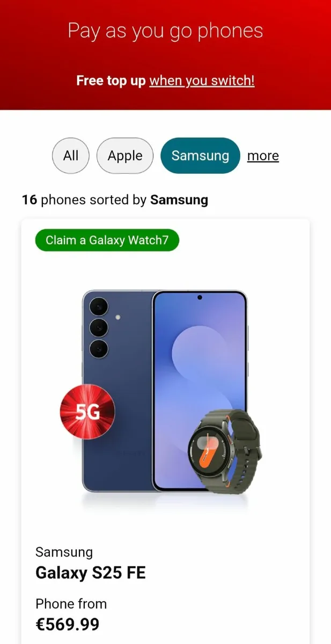Expand brand filters via the more link
Image resolution: width=331 pixels, height=644 pixels.
point(263,156)
